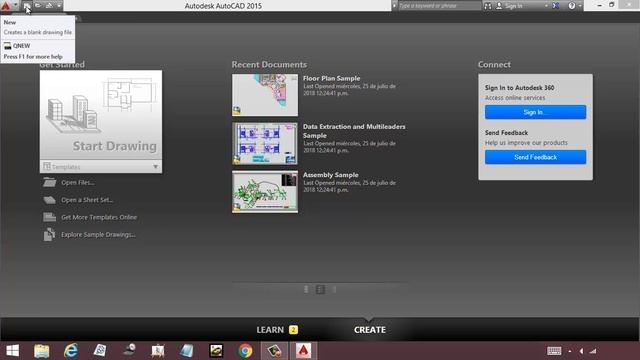640x360 pixels.
Task: Open the Floor Plan Sample thumbnail
Action: (x=265, y=95)
